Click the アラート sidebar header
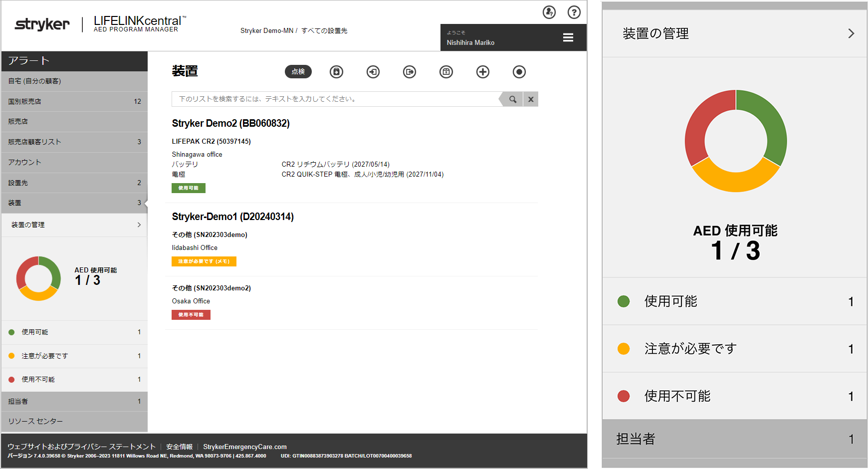The height and width of the screenshot is (469, 868). coord(74,61)
